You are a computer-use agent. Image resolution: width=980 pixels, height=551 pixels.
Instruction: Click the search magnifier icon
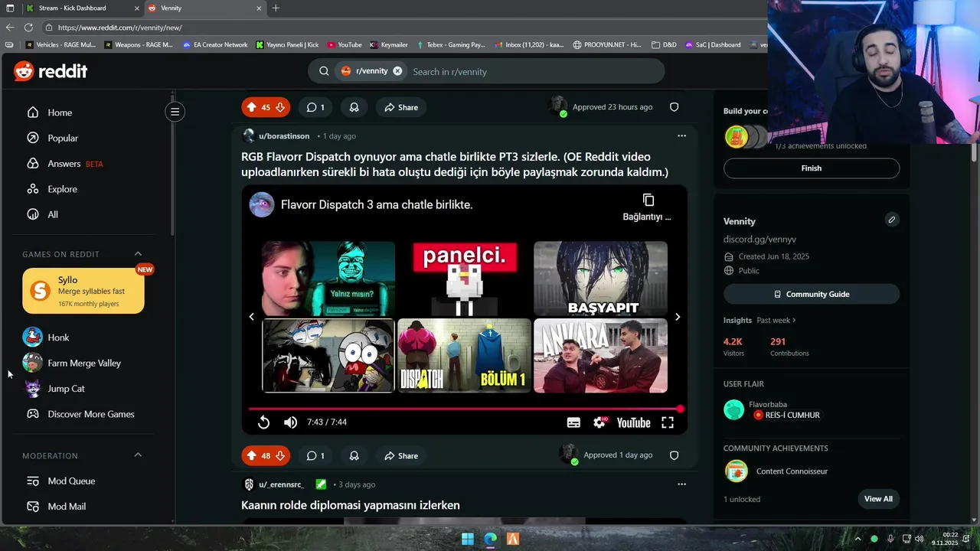(324, 71)
